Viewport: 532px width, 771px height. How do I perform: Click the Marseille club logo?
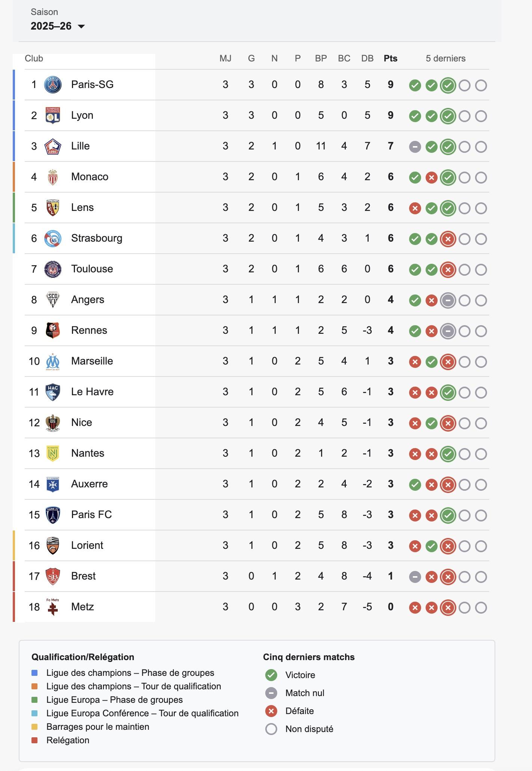point(53,361)
